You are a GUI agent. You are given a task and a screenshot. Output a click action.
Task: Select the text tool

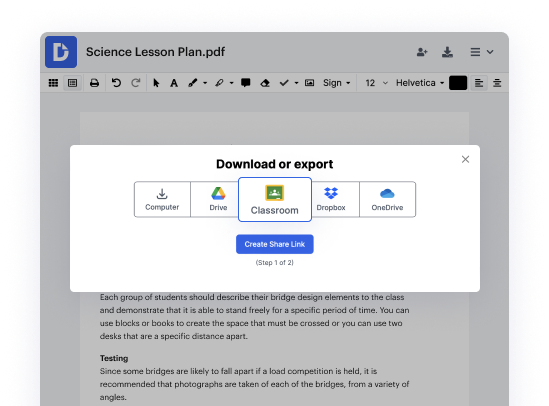pos(174,83)
